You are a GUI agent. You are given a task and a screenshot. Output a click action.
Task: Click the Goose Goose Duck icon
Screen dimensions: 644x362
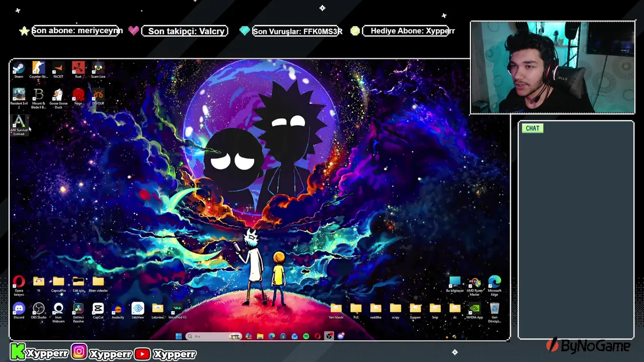[x=58, y=99]
